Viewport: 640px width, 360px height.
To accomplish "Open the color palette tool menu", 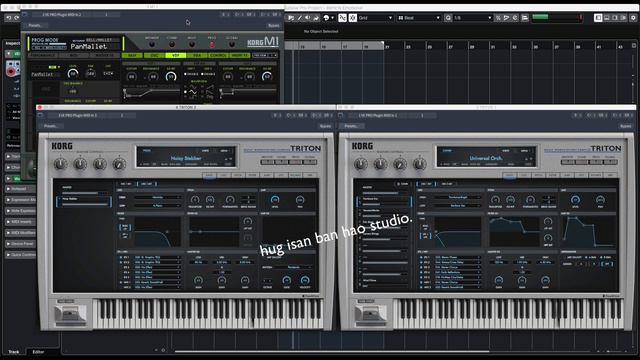I will (x=328, y=18).
